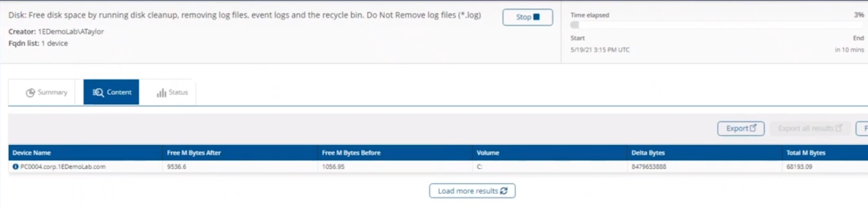Sort by Volume column header
Viewport: 868px width, 207px height.
[488, 153]
